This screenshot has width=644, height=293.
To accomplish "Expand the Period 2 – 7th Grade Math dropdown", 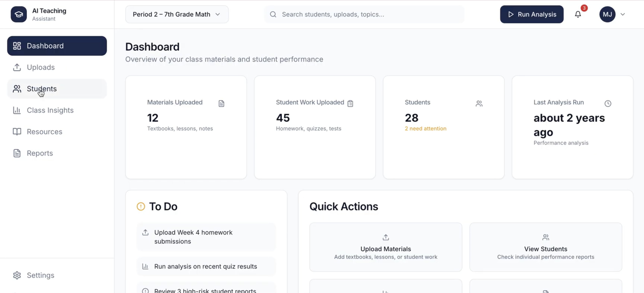I will click(x=177, y=14).
